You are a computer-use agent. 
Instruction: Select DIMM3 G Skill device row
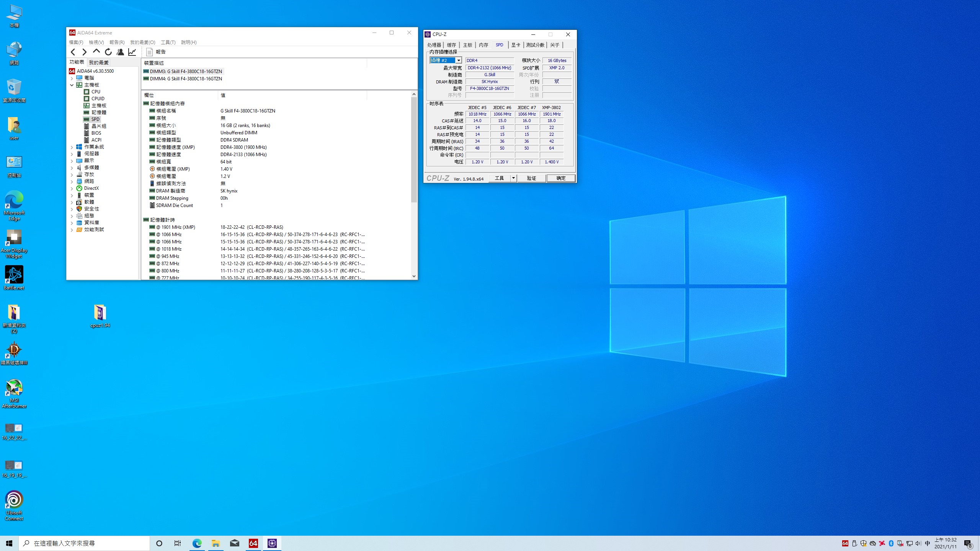click(x=183, y=72)
